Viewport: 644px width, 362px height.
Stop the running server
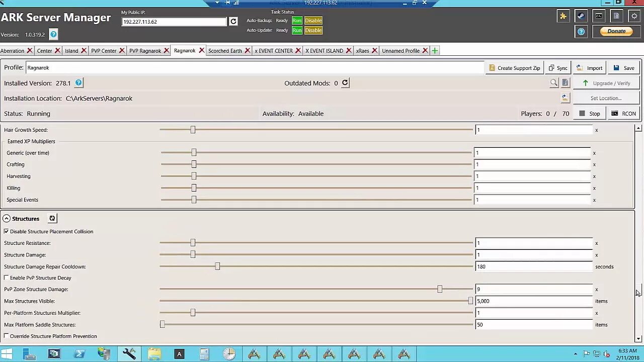[x=589, y=114]
